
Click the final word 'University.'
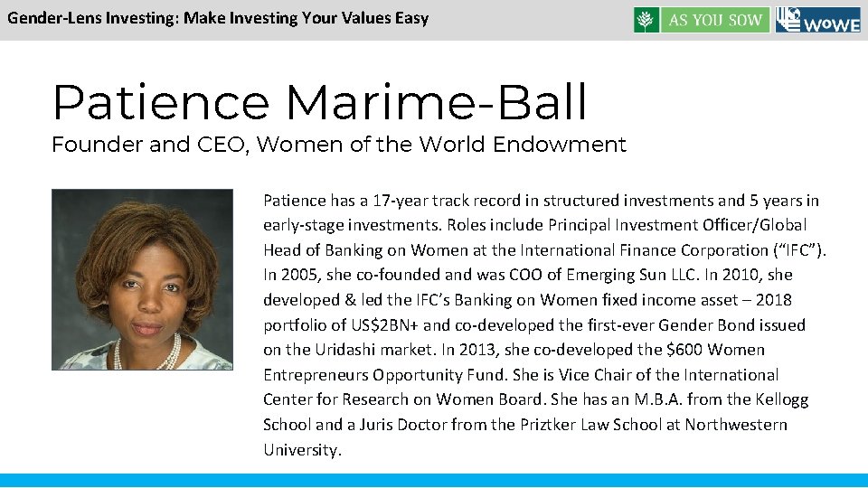pyautogui.click(x=302, y=450)
